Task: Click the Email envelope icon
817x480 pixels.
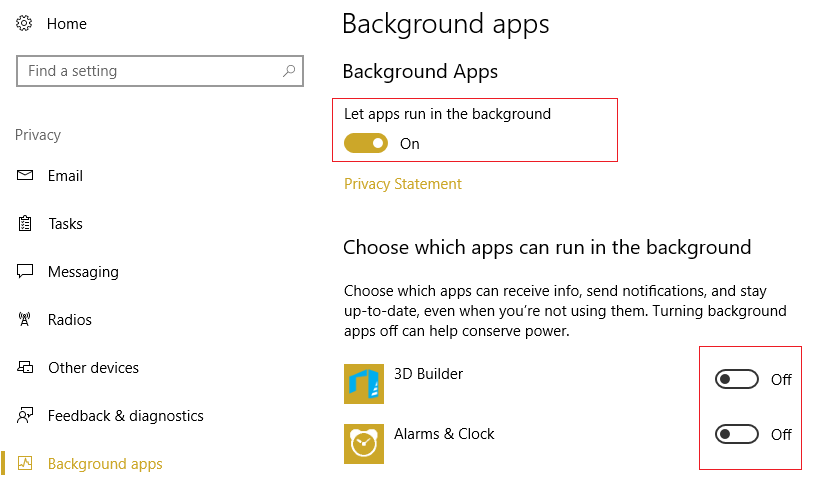Action: click(x=25, y=176)
